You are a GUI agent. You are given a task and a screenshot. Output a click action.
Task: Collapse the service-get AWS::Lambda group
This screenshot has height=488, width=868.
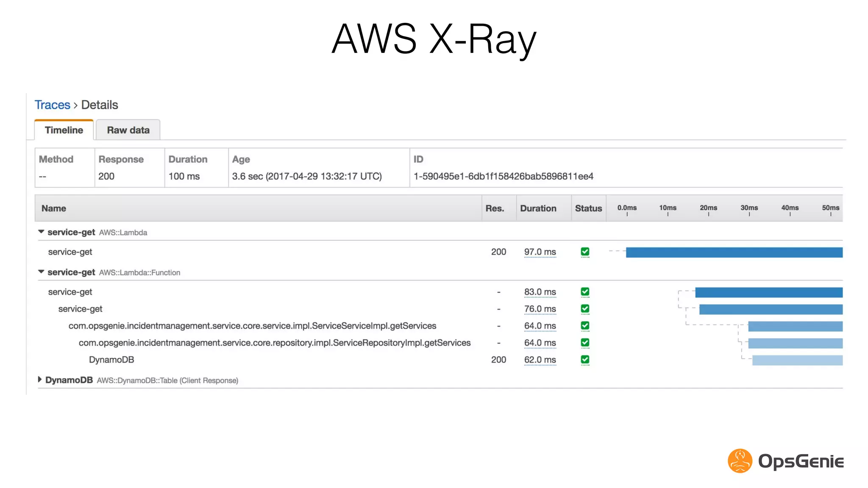(x=41, y=232)
